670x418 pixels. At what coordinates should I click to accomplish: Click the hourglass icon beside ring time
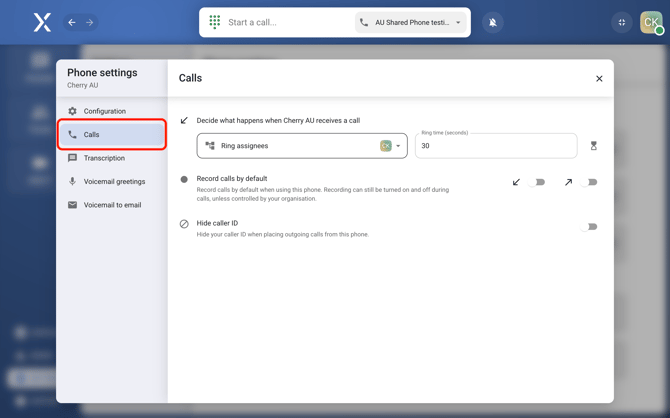(594, 146)
